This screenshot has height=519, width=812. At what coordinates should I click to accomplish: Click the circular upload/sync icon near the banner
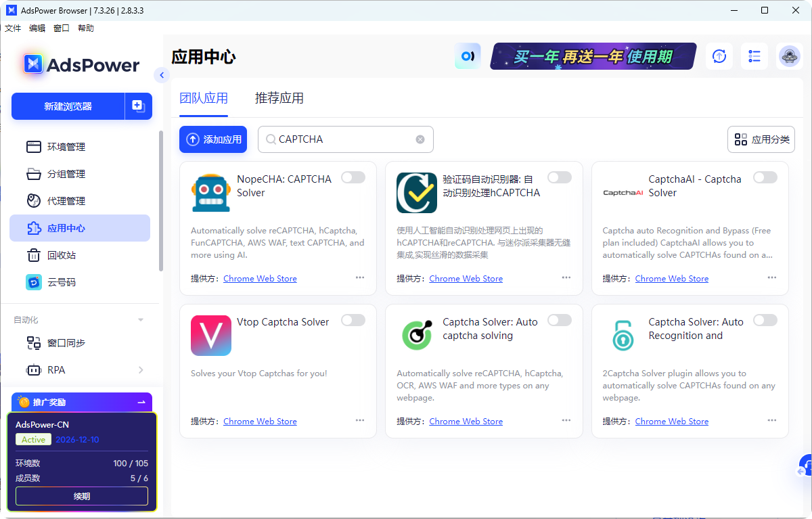719,56
